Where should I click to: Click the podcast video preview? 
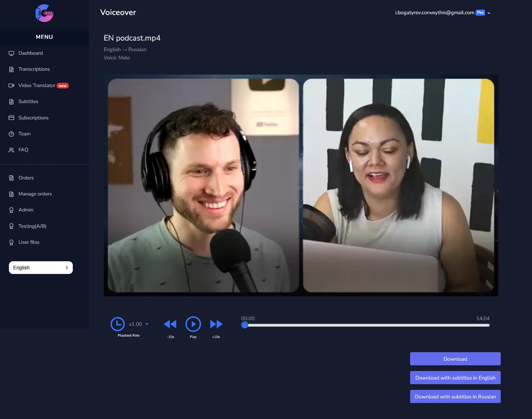click(301, 186)
